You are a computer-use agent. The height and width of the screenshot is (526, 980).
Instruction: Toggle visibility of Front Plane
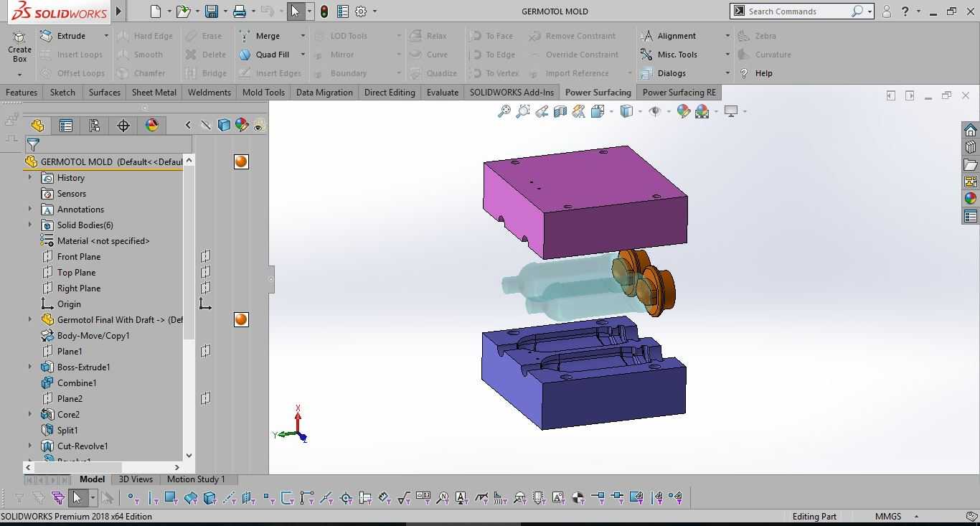[x=205, y=256]
